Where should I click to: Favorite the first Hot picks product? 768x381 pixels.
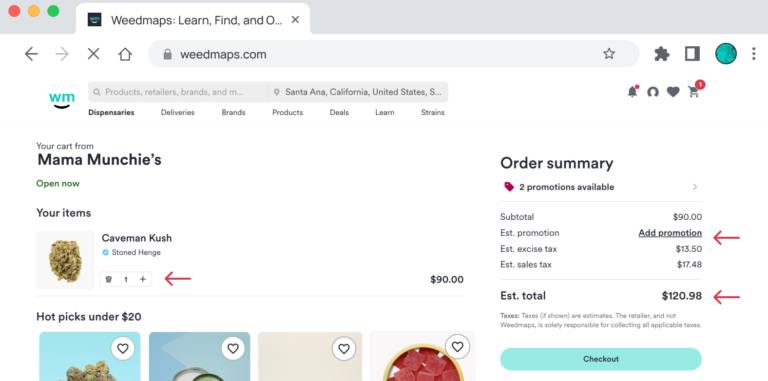(122, 348)
